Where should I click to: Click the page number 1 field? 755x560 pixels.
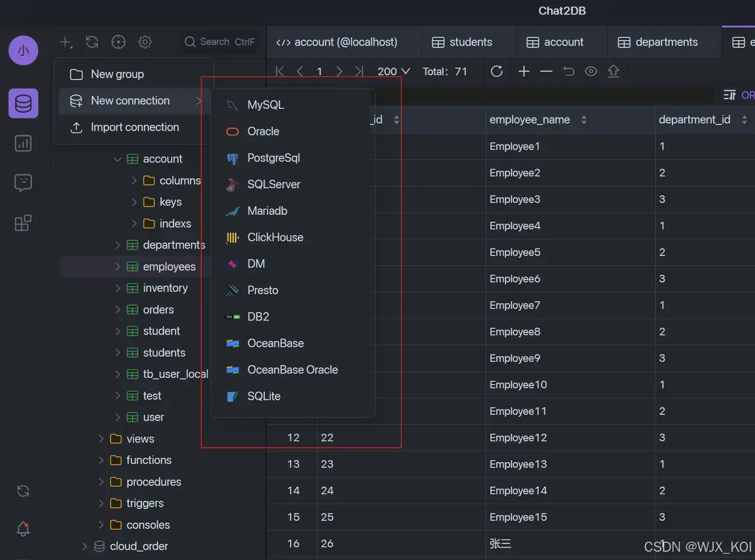(x=319, y=71)
